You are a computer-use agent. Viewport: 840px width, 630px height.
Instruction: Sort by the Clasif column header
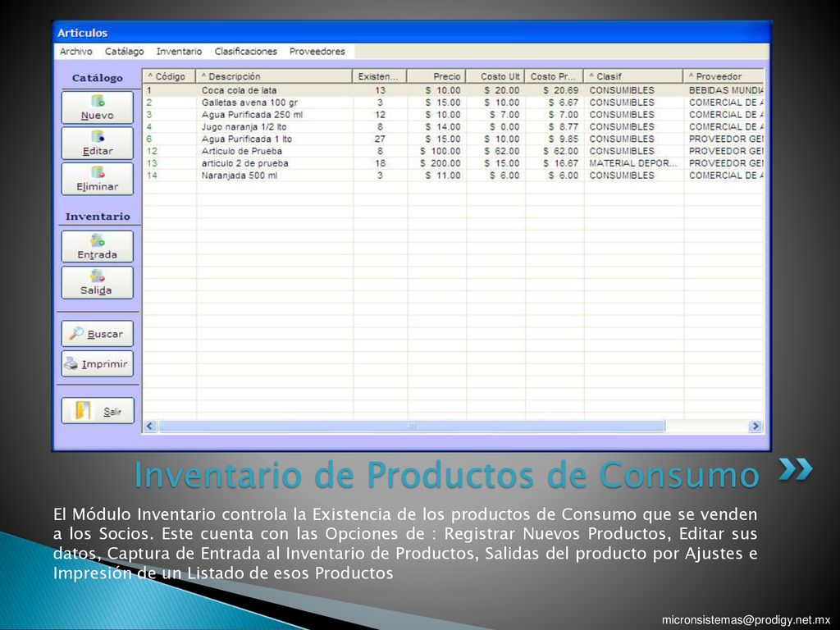coord(634,76)
